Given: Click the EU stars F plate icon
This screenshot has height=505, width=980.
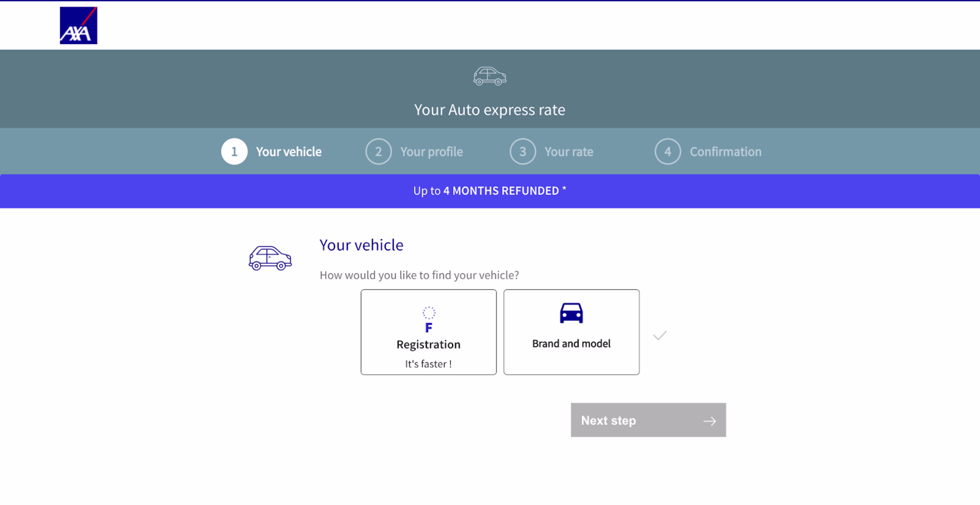Looking at the screenshot, I should tap(429, 319).
